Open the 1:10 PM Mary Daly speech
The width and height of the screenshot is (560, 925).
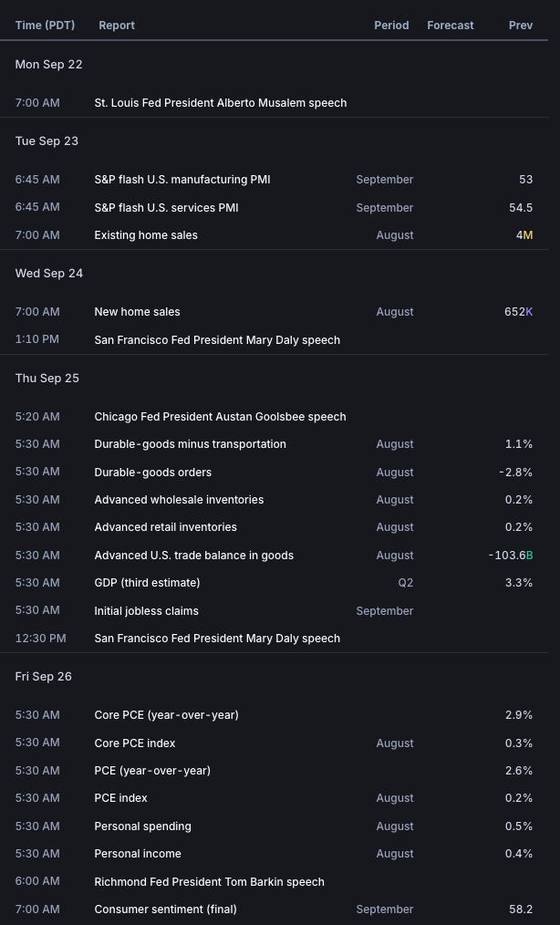coord(217,340)
